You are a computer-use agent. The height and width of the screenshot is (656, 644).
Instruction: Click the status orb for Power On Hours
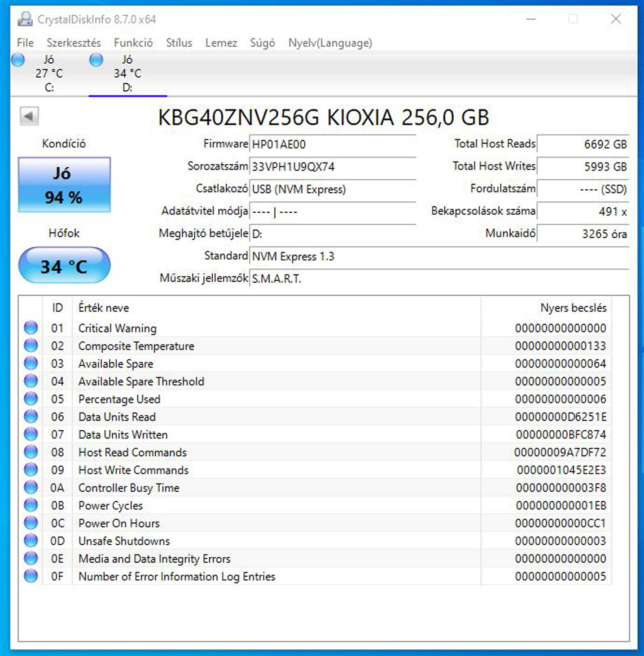(31, 523)
